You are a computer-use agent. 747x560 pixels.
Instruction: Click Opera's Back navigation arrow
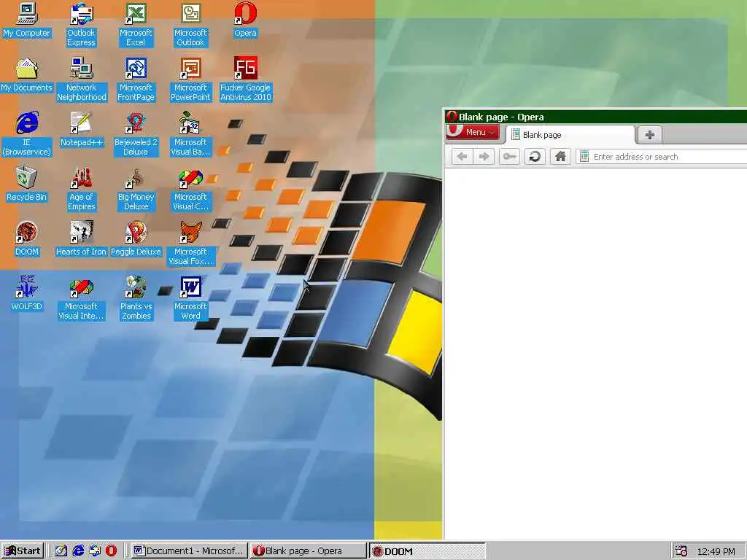tap(462, 157)
